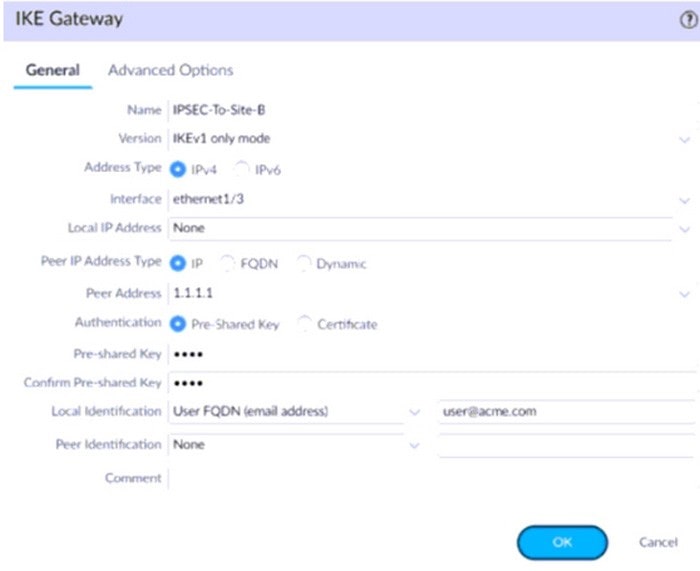The height and width of the screenshot is (571, 700).
Task: Click the Comment field
Action: [431, 479]
